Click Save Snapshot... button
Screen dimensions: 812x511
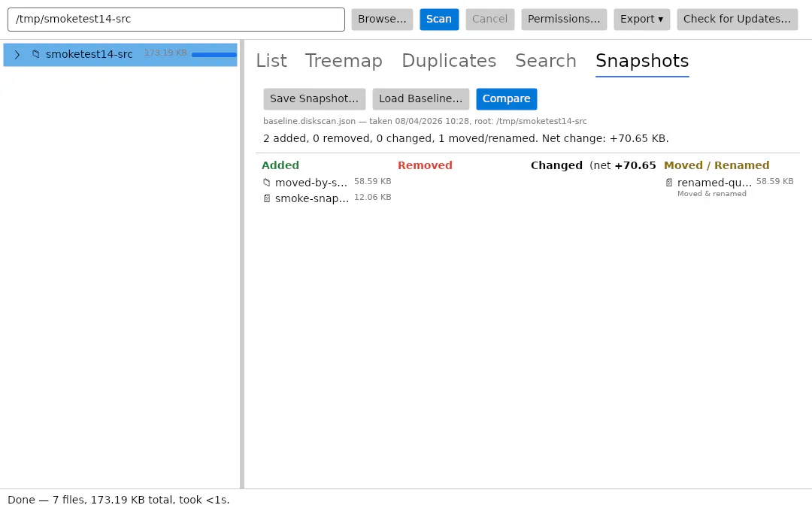pyautogui.click(x=314, y=99)
